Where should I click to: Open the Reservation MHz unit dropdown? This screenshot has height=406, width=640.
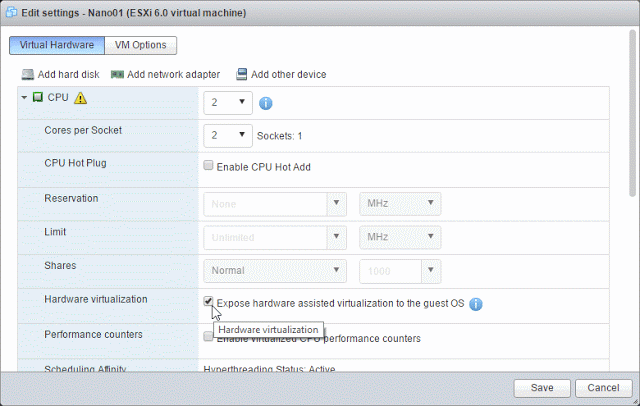(400, 204)
